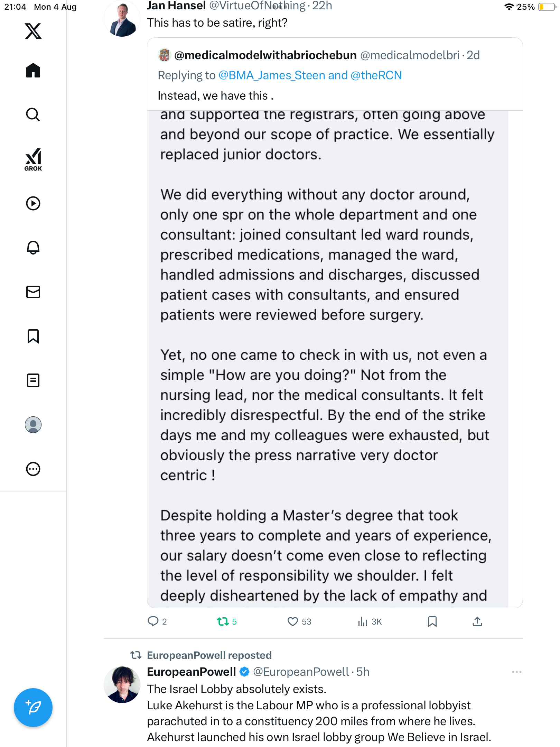The height and width of the screenshot is (747, 560).
Task: Open options menu on EuropeanPowell's post
Action: pyautogui.click(x=516, y=672)
